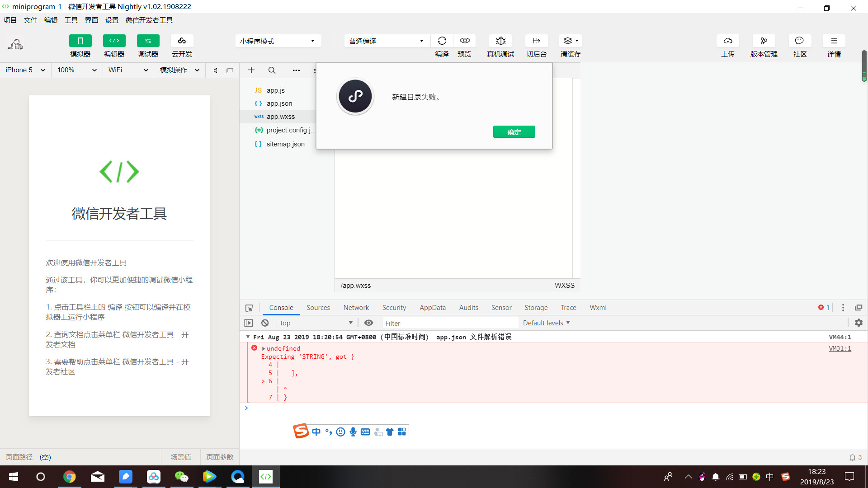The height and width of the screenshot is (488, 868).
Task: Open the file tree more options ellipsis
Action: tap(296, 70)
